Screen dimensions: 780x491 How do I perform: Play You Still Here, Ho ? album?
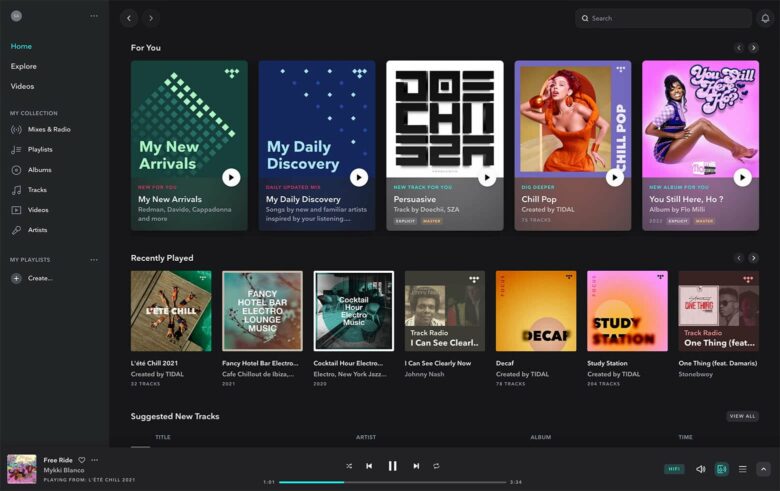(x=743, y=178)
